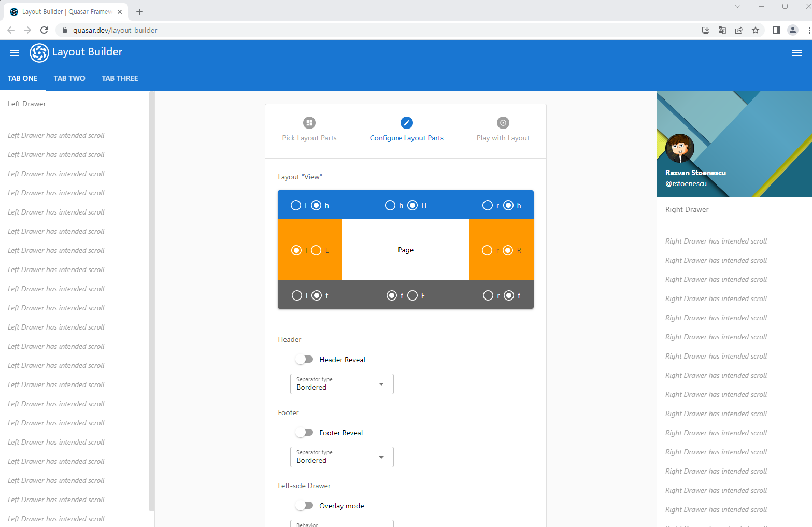Click the install app icon in address bar
This screenshot has height=527, width=812.
coord(706,30)
